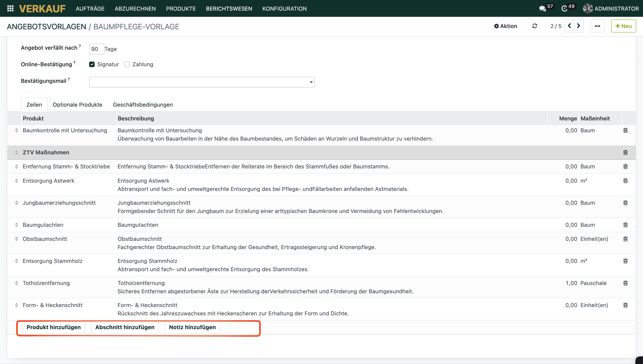643x364 pixels.
Task: Click Produkt hinzufügen
Action: point(54,327)
